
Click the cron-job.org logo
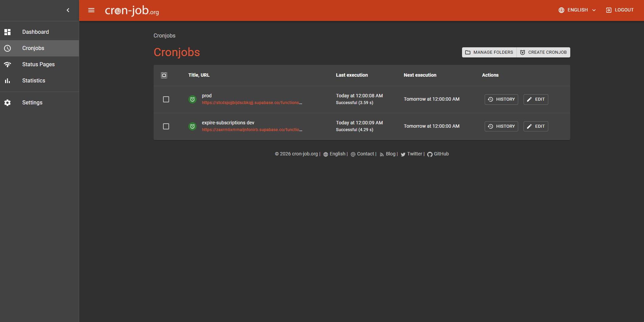tap(132, 10)
